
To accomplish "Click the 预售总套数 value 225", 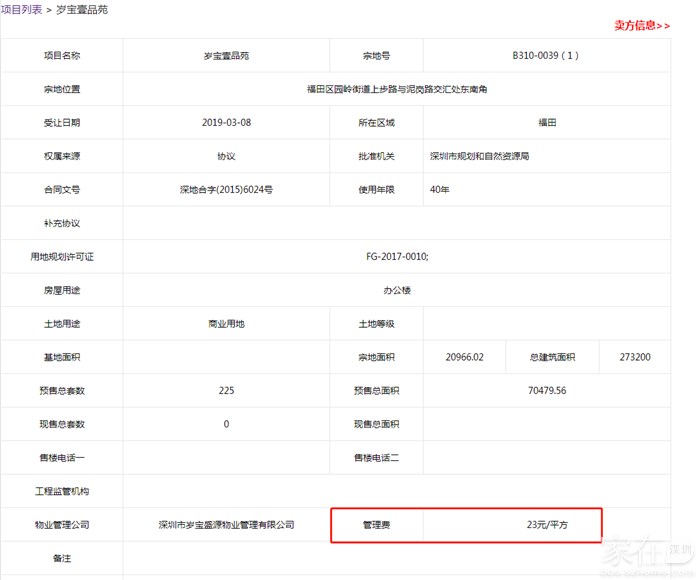I will click(x=225, y=391).
